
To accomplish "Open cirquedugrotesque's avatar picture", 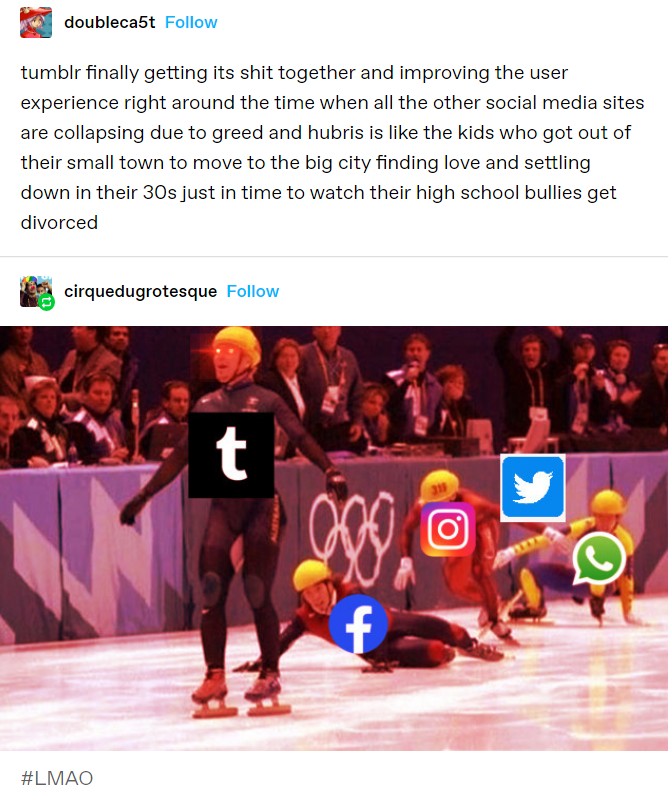I will (36, 291).
